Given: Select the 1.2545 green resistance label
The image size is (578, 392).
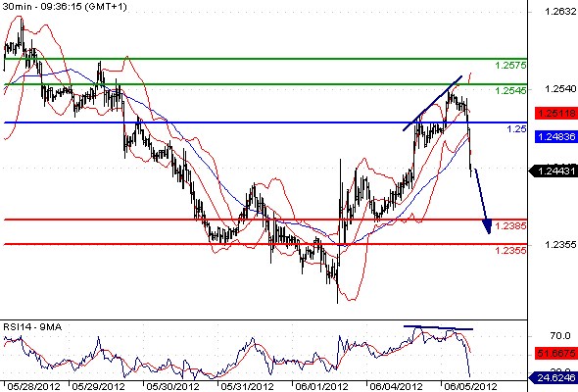Looking at the screenshot, I should 510,90.
